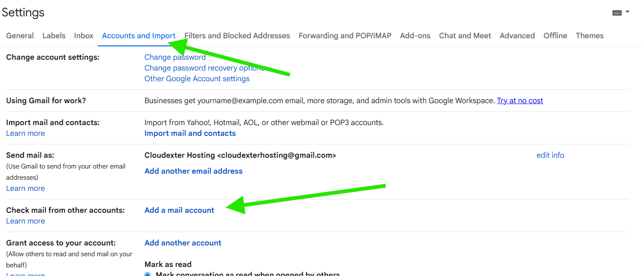Screen dimensions: 644x276
Task: Go to Chat and Meet tab
Action: point(465,36)
